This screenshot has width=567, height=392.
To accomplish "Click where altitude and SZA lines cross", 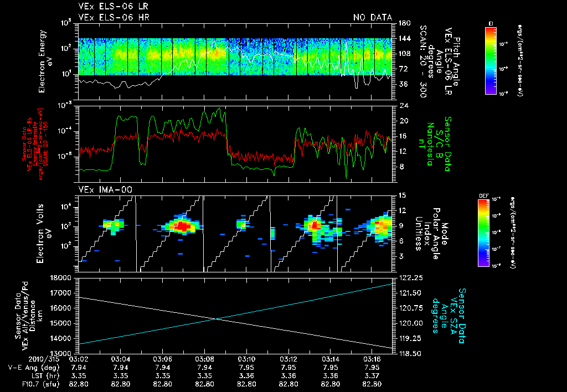I will click(x=216, y=318).
